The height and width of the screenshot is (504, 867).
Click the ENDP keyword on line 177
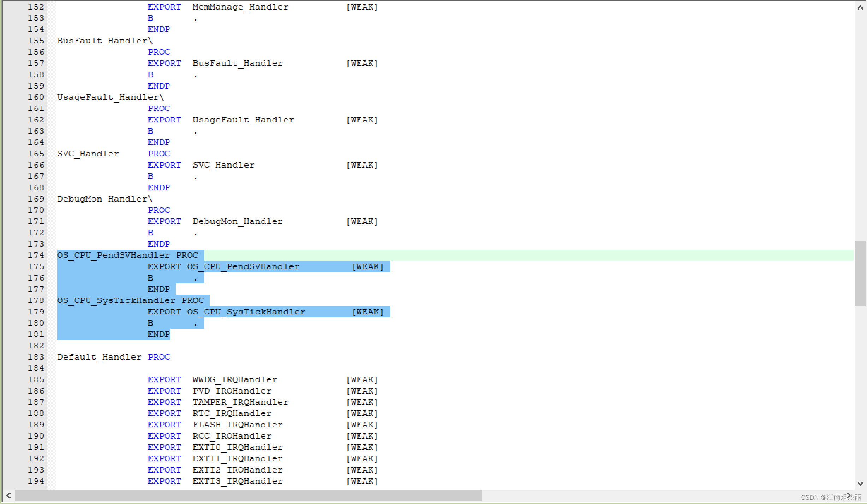(x=159, y=289)
